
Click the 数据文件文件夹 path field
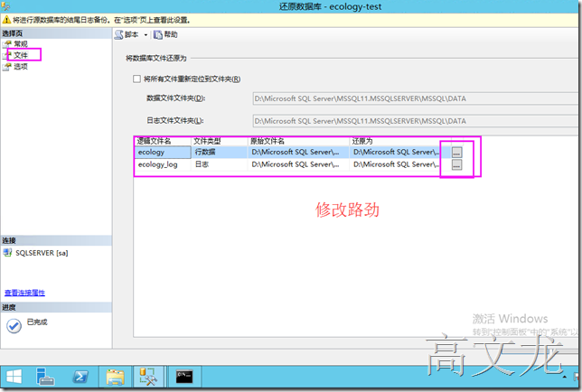point(415,98)
